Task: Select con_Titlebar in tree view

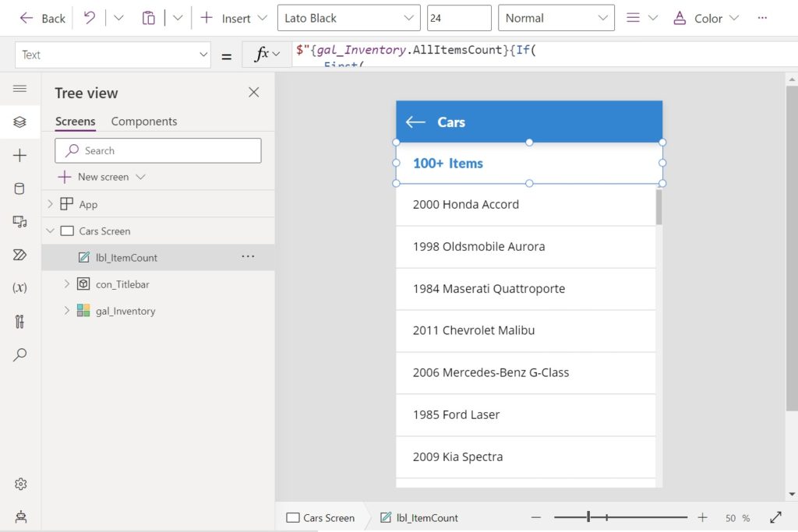Action: 122,284
